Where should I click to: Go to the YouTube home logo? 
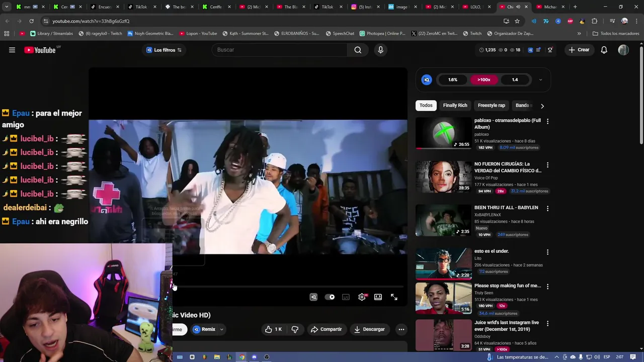click(x=40, y=50)
